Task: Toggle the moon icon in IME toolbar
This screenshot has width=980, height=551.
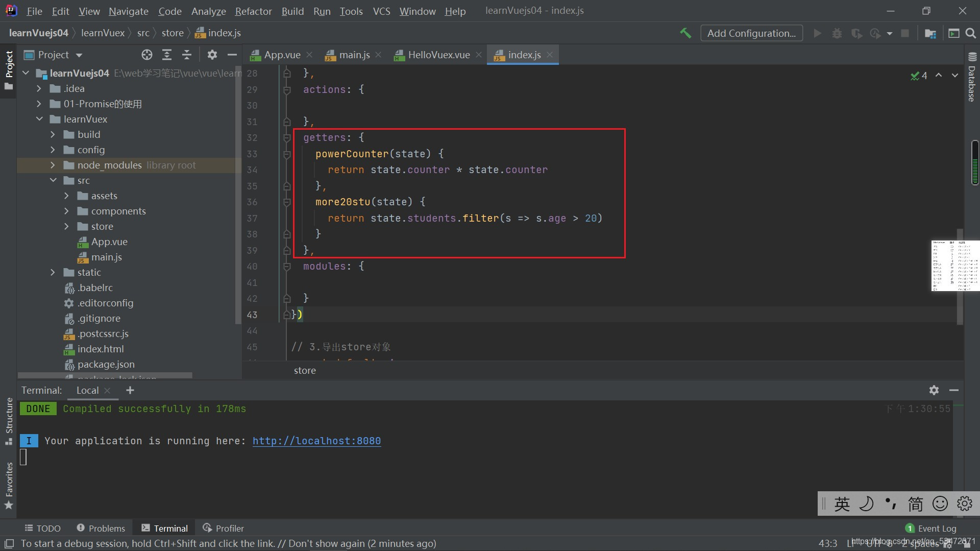Action: [x=866, y=504]
